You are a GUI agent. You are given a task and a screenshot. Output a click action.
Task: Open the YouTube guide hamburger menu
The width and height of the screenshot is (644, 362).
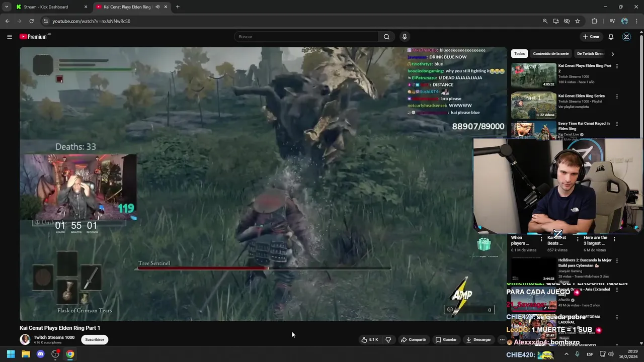(9, 37)
